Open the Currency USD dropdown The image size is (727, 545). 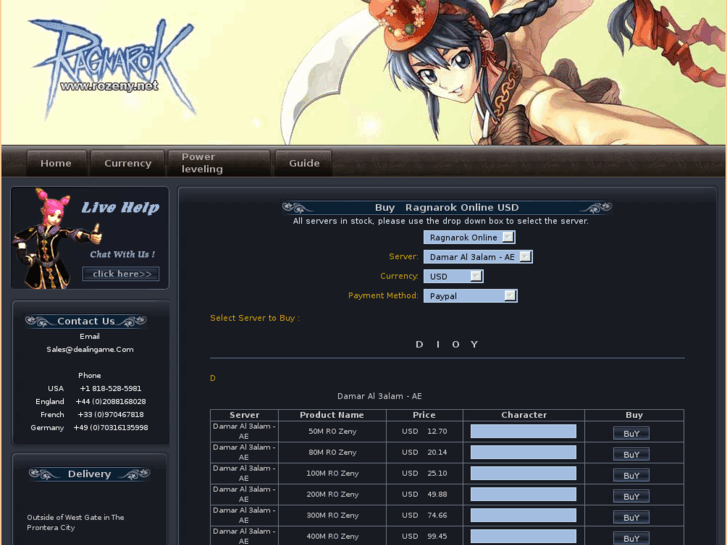[x=453, y=276]
